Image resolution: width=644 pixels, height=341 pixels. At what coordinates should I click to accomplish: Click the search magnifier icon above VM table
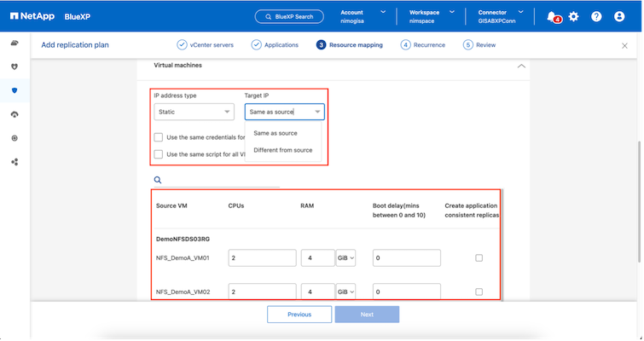point(158,180)
